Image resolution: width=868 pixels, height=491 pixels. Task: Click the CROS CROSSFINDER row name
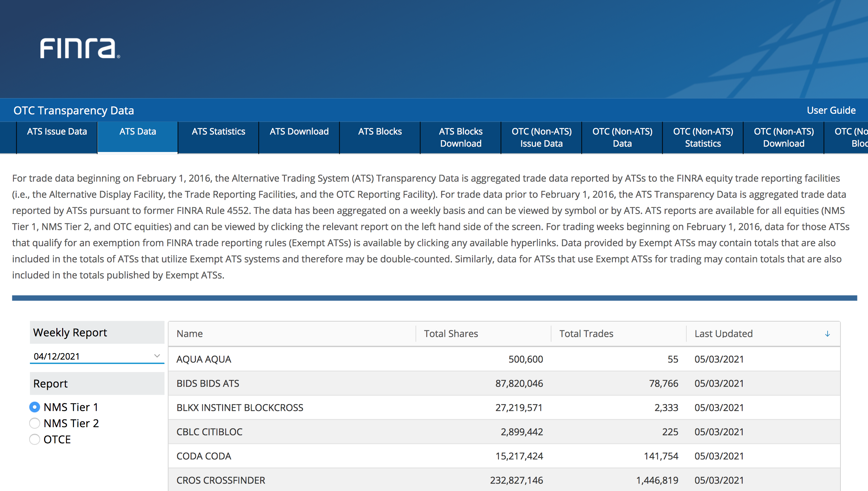[x=221, y=480]
